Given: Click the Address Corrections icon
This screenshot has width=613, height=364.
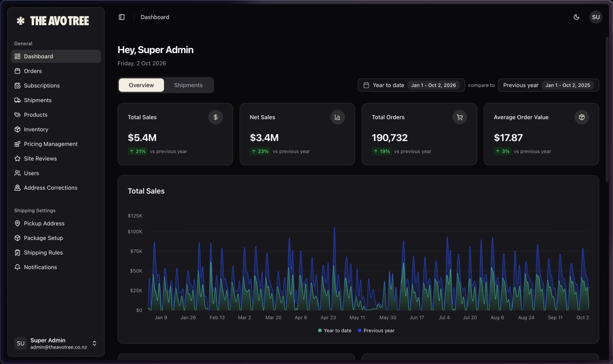Looking at the screenshot, I should pyautogui.click(x=18, y=188).
